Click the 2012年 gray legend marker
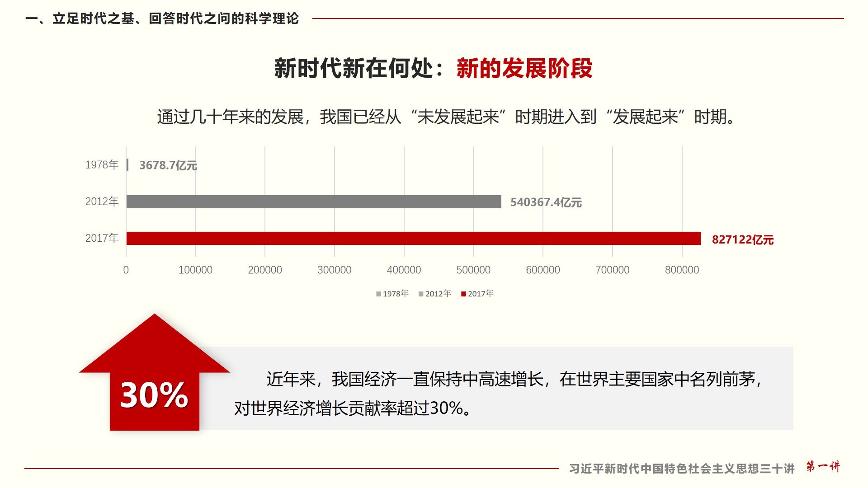Viewport: 868px width, 488px height. pos(421,294)
